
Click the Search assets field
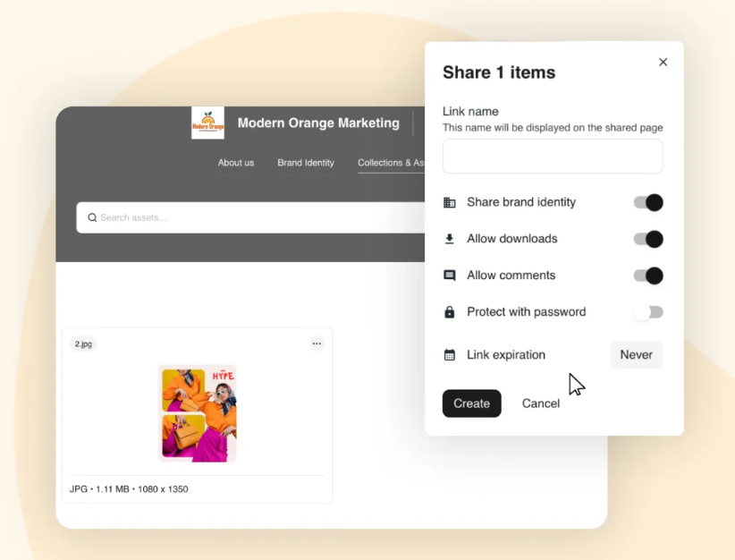250,217
